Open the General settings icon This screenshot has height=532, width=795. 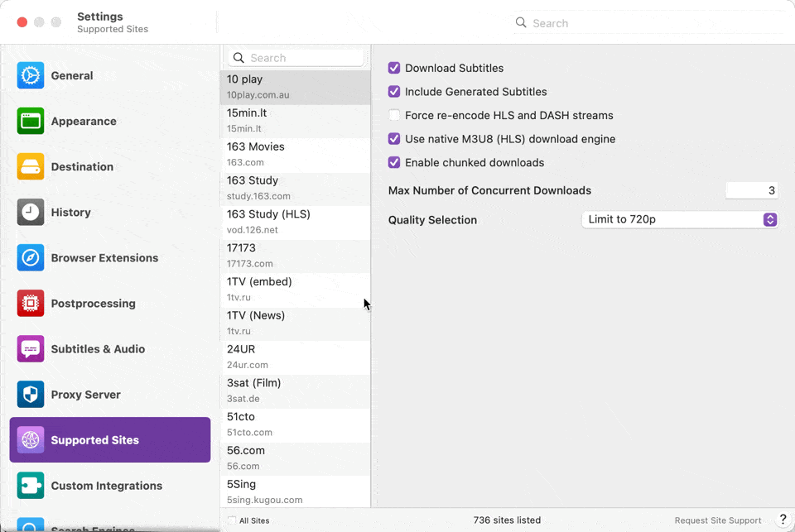click(31, 75)
